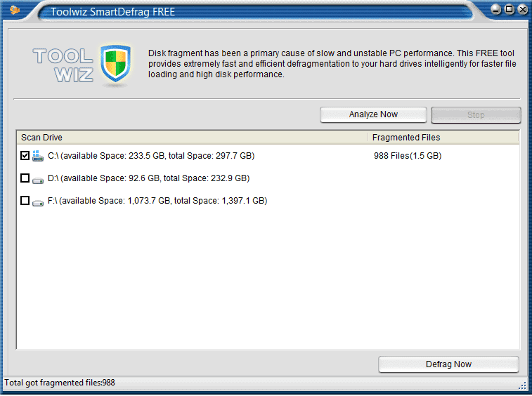This screenshot has height=396, width=532.
Task: Click the 'Total got fragmented files:988' status text
Action: [60, 383]
